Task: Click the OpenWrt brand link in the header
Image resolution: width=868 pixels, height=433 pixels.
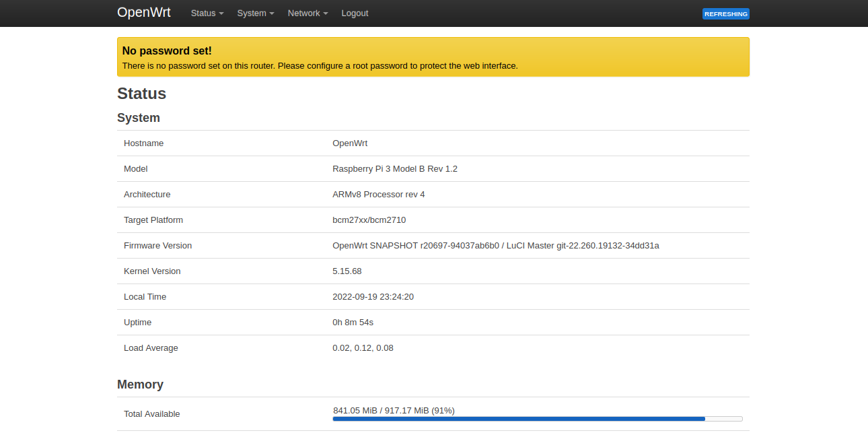Action: (x=144, y=13)
